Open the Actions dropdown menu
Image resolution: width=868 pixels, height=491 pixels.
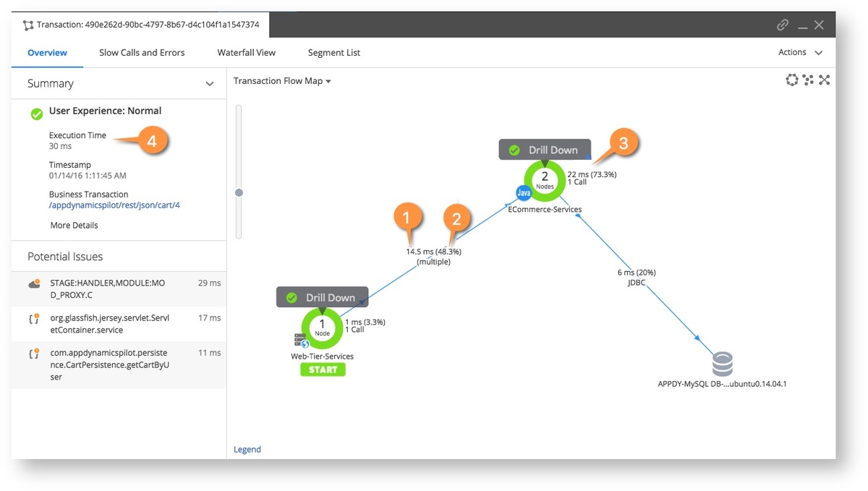(801, 53)
